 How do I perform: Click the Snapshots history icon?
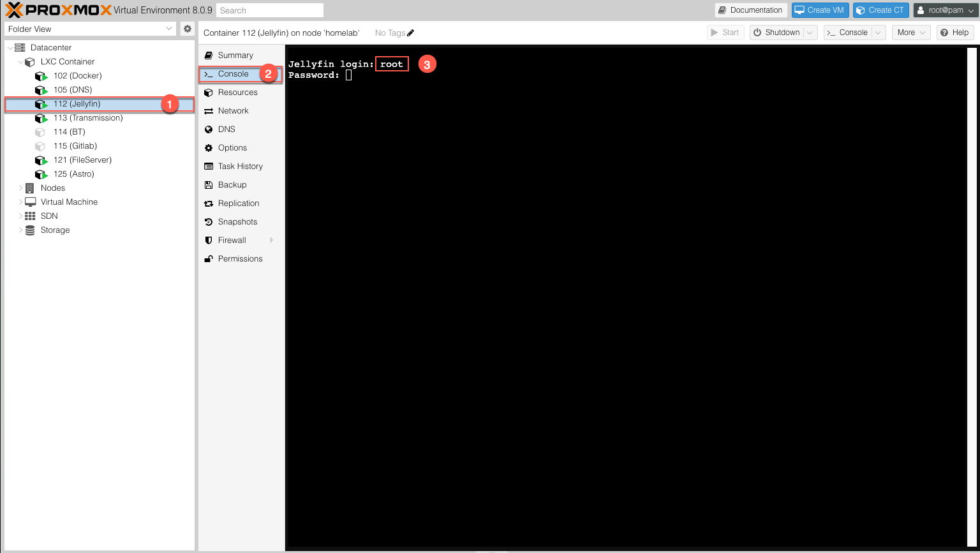point(208,221)
